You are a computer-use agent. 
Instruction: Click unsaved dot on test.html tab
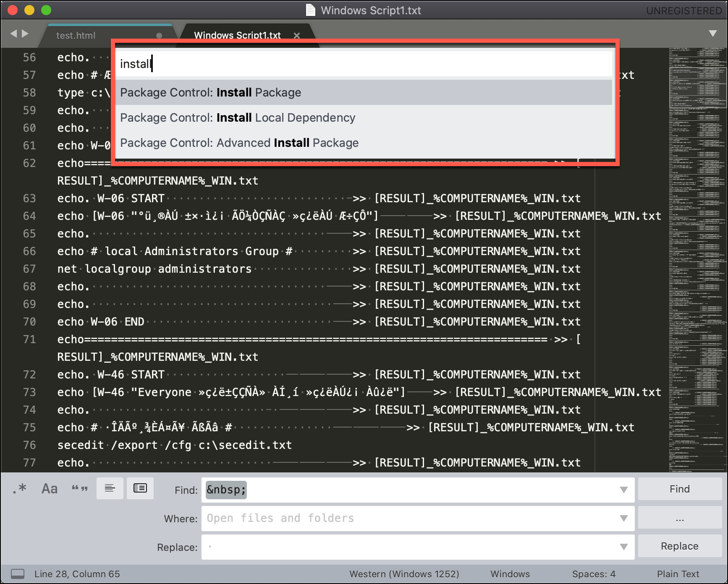tap(159, 36)
